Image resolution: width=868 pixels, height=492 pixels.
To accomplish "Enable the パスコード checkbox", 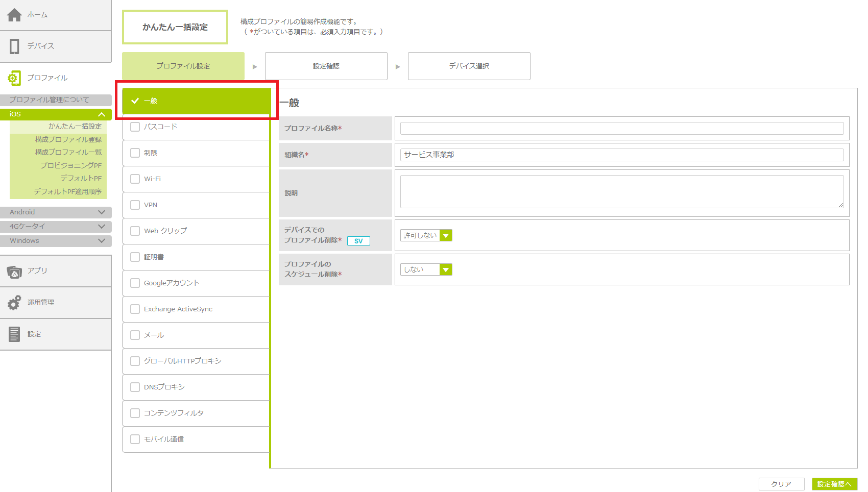I will coord(135,127).
